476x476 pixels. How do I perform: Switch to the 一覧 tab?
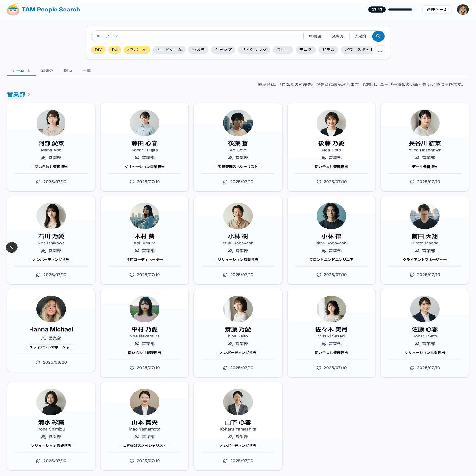coord(86,70)
